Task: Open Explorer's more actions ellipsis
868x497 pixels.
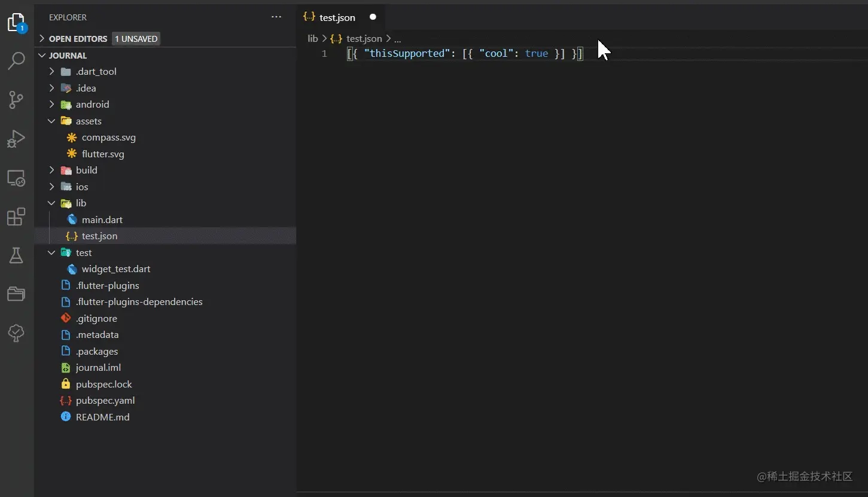Action: click(276, 17)
